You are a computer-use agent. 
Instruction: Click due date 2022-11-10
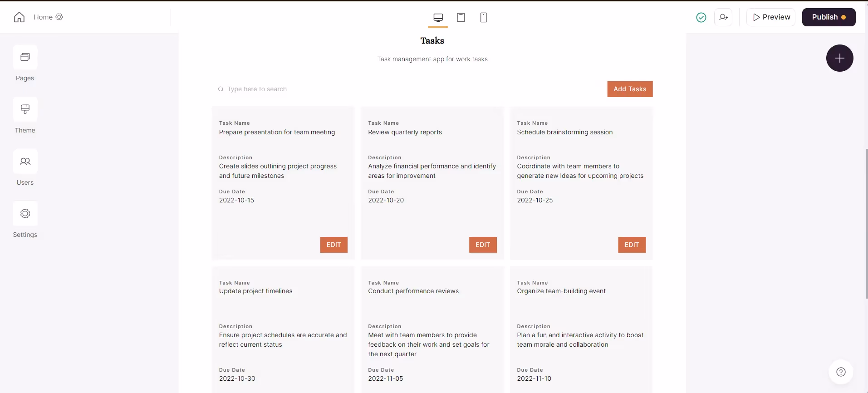(534, 378)
